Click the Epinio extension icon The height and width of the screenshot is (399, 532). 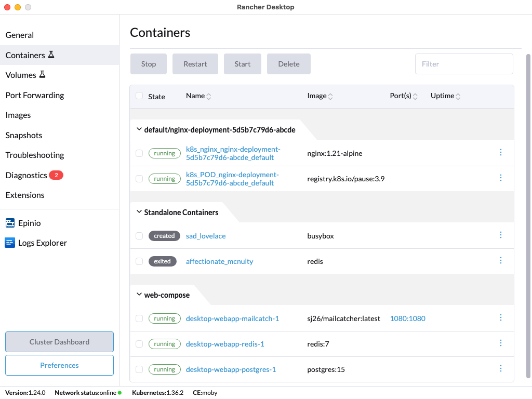(x=10, y=223)
